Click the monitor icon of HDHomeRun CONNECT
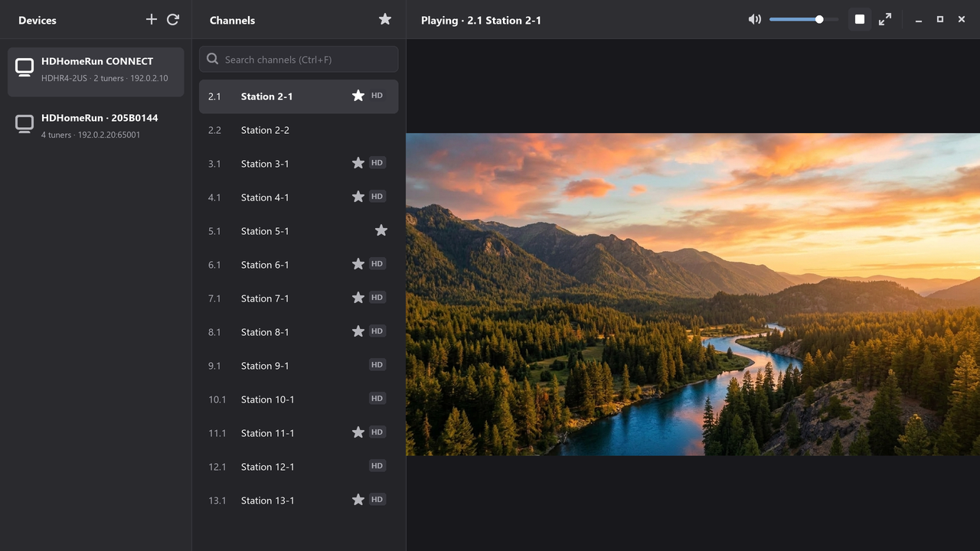This screenshot has width=980, height=551. coord(24,67)
